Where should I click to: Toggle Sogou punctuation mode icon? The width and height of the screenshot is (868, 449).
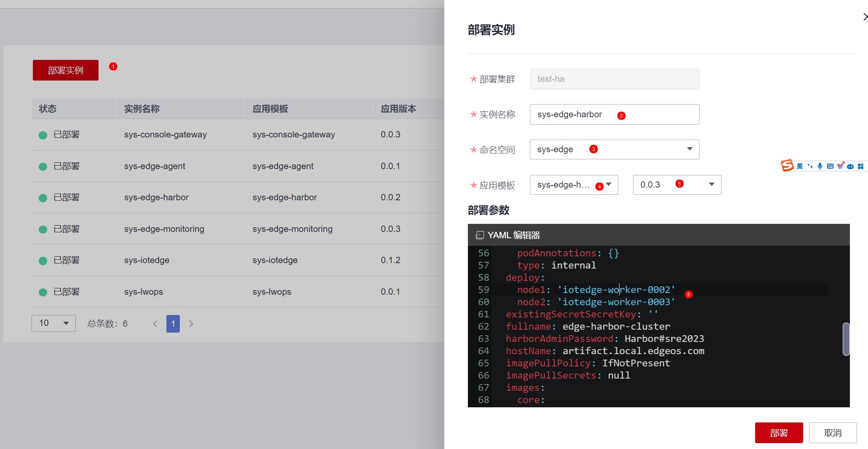810,166
